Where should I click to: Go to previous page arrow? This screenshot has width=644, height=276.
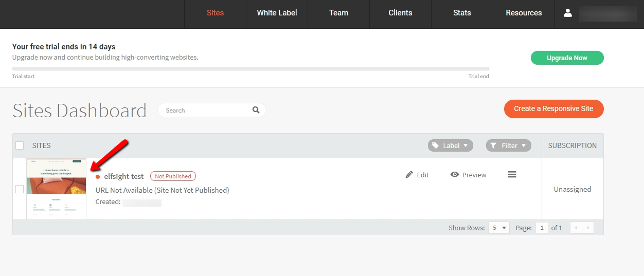pyautogui.click(x=576, y=228)
